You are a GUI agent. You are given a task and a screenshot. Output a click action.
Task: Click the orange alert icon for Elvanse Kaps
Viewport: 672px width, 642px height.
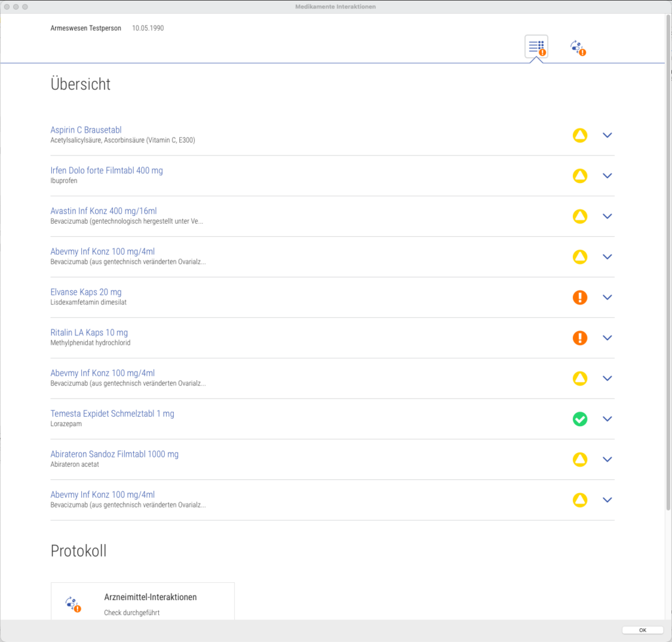point(580,297)
